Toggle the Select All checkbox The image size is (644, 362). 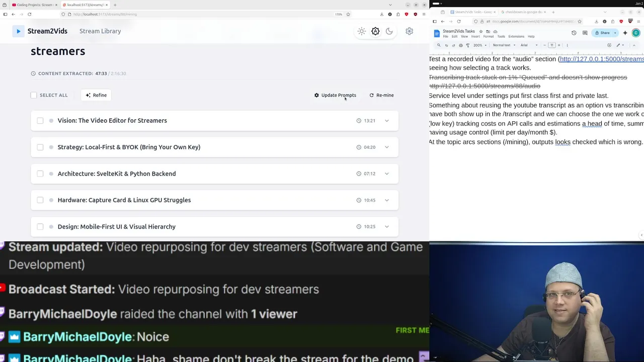tap(34, 95)
